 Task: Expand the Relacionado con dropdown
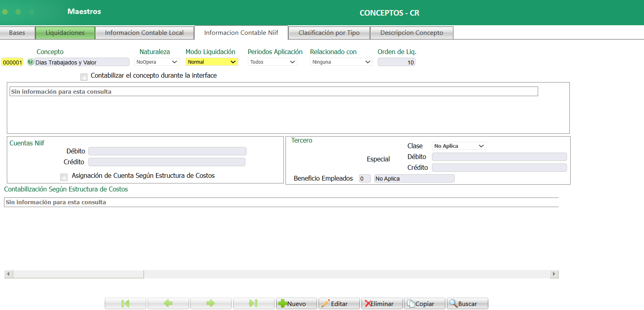pos(341,62)
